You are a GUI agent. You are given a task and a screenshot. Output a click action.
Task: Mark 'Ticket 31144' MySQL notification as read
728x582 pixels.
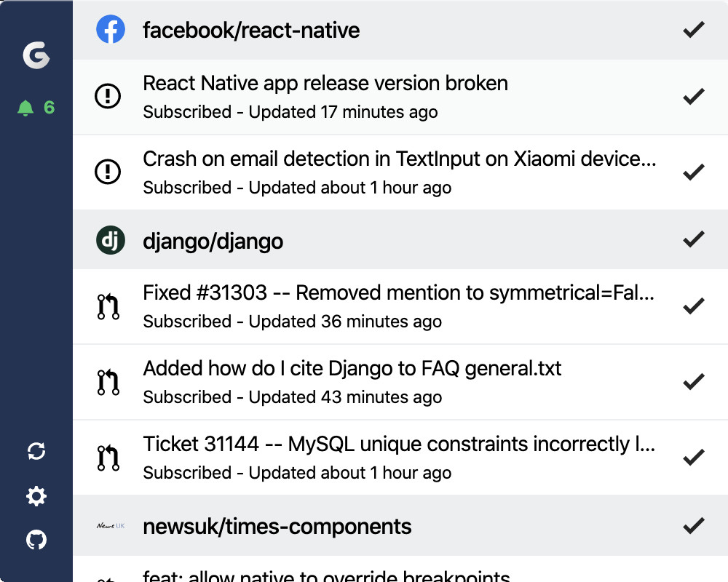point(694,457)
